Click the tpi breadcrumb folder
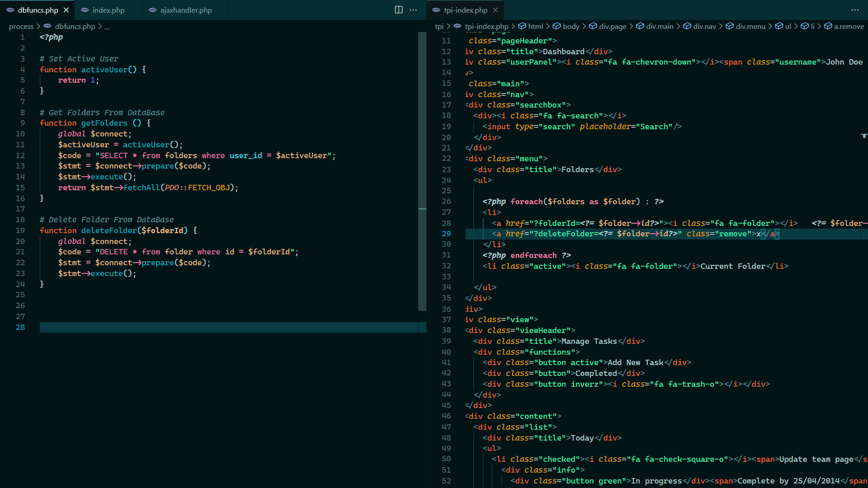 [439, 27]
